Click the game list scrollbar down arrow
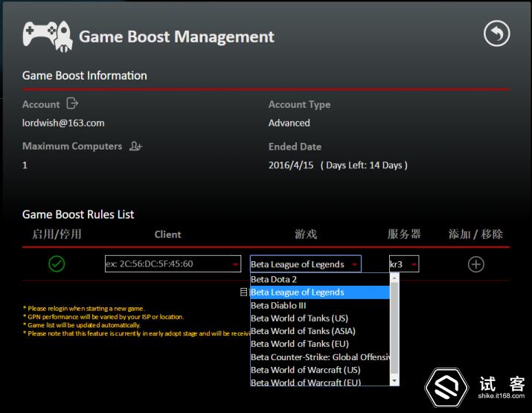Image resolution: width=532 pixels, height=413 pixels. [394, 381]
